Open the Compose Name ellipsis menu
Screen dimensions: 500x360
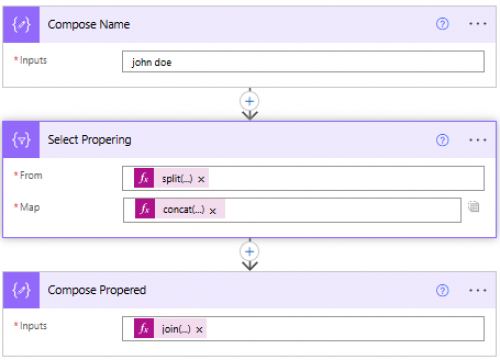coord(477,24)
